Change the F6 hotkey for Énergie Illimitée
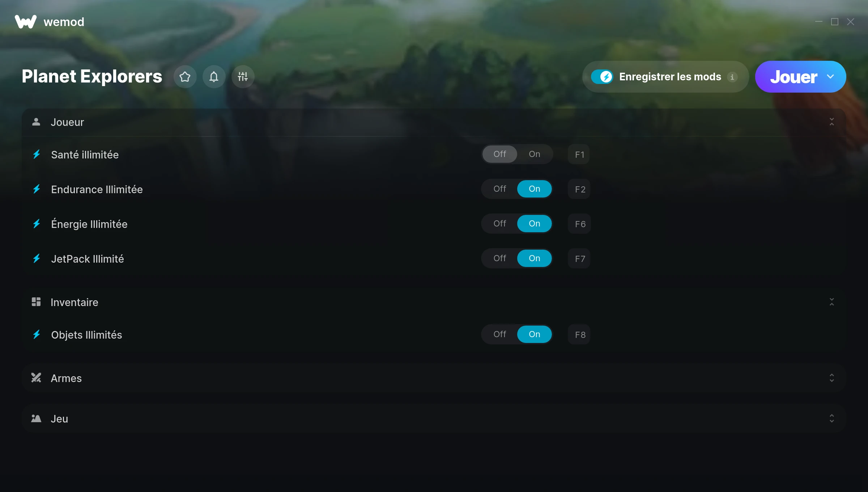The image size is (868, 492). [x=579, y=224]
